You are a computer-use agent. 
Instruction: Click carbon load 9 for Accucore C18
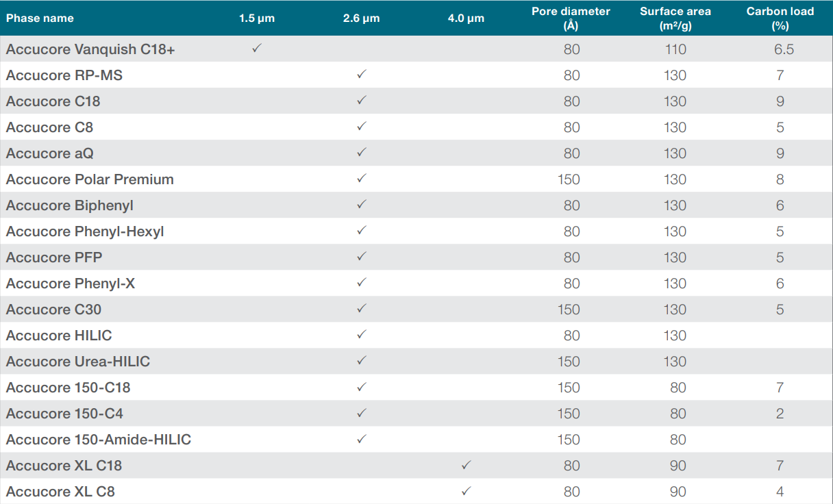pyautogui.click(x=780, y=101)
